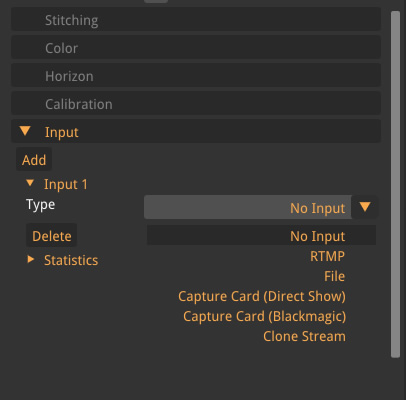The height and width of the screenshot is (400, 406).
Task: Collapse the Input section triangle
Action: (25, 130)
